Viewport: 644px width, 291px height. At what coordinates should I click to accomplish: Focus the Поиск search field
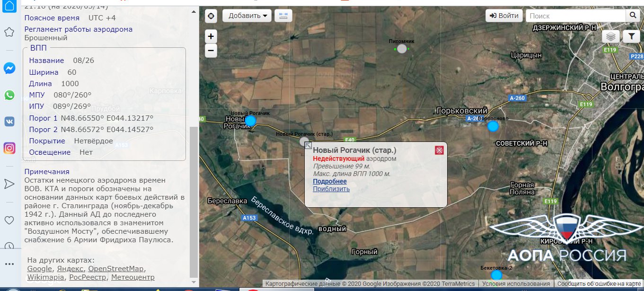(575, 16)
